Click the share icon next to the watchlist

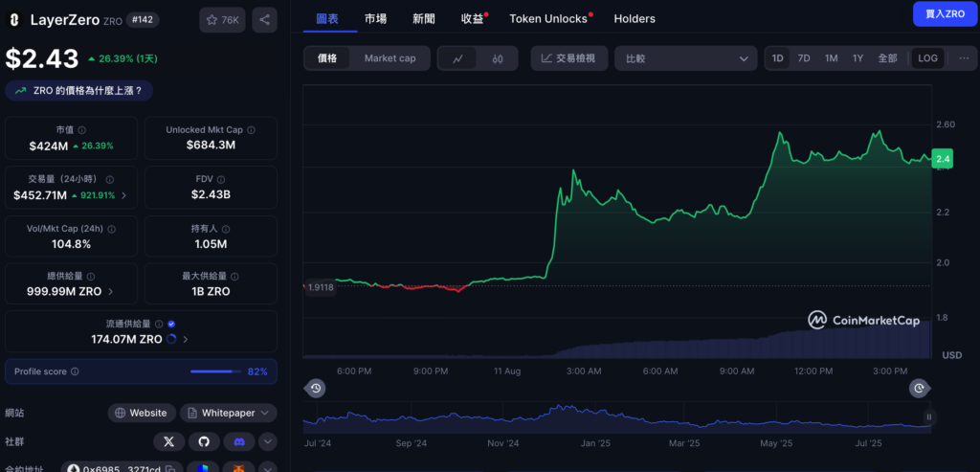[264, 19]
